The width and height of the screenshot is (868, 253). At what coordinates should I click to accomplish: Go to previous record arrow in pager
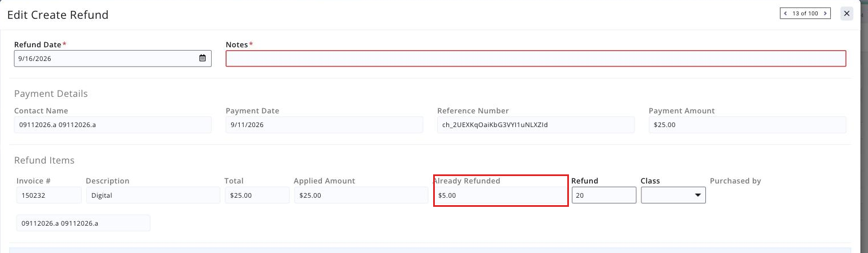pyautogui.click(x=786, y=13)
